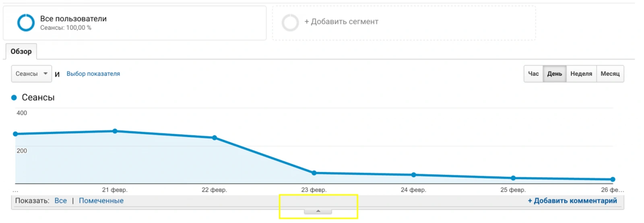Image resolution: width=644 pixels, height=223 pixels.
Task: Open the Обзор tab
Action: pos(21,52)
